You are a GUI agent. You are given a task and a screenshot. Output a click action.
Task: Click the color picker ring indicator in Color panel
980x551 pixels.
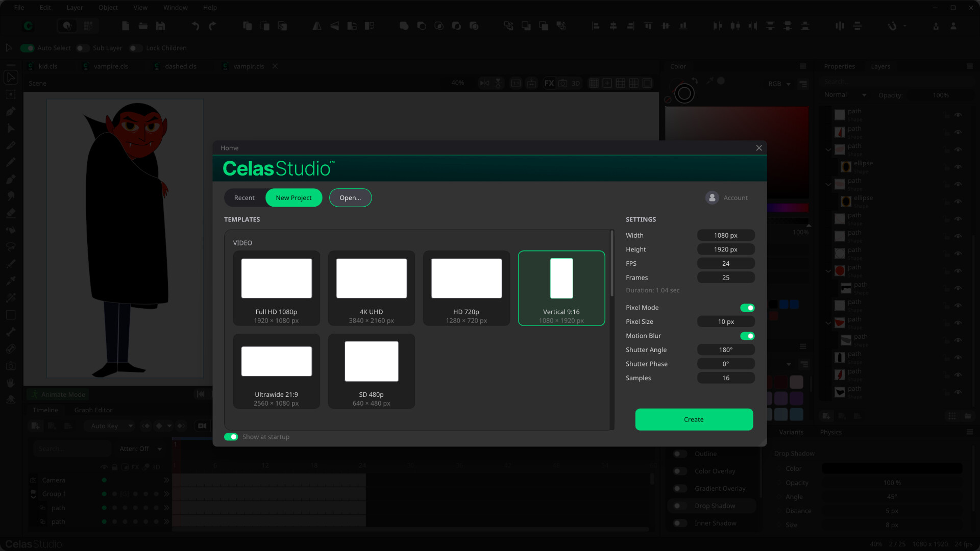[x=684, y=94]
